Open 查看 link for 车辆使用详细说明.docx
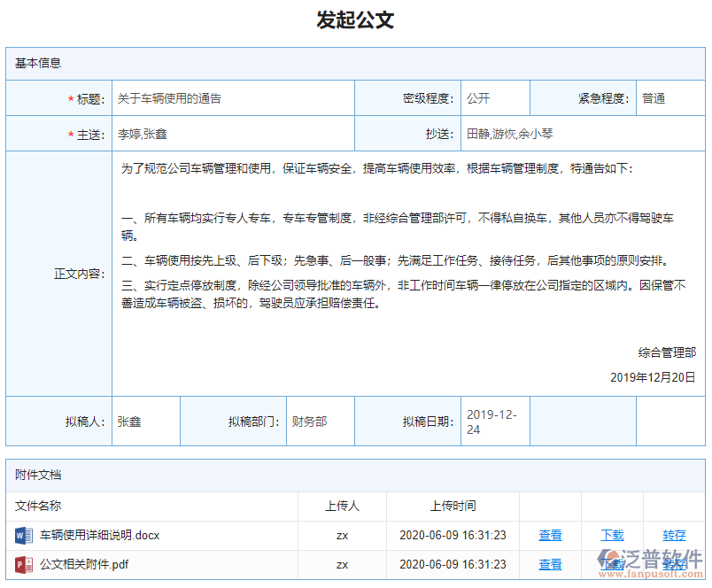The height and width of the screenshot is (588, 712). click(x=550, y=535)
